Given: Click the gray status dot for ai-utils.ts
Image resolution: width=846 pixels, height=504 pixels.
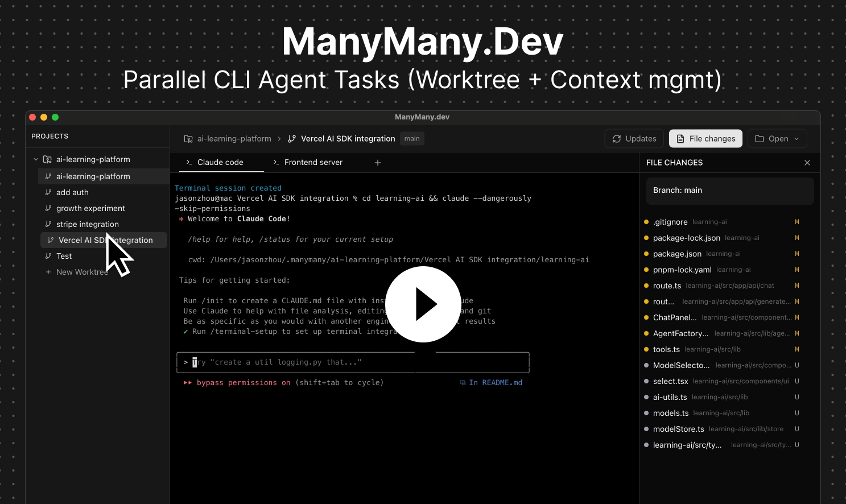Looking at the screenshot, I should point(646,397).
